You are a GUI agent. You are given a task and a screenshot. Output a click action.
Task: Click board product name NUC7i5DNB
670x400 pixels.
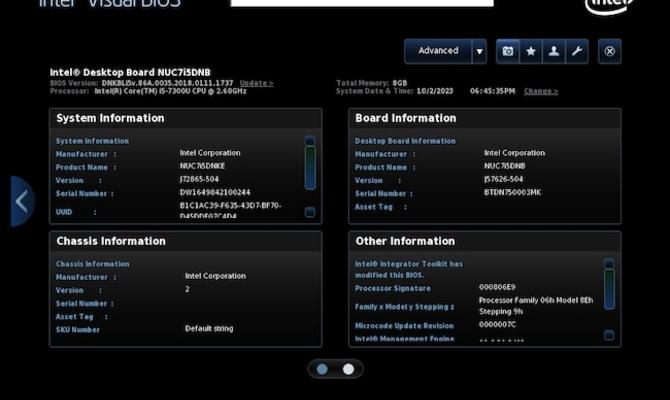(505, 166)
